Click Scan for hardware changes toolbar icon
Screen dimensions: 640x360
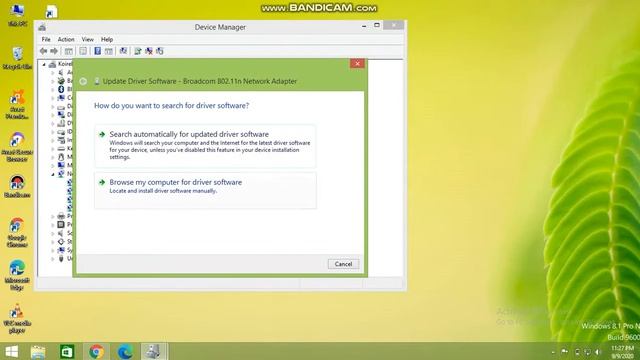tap(123, 51)
